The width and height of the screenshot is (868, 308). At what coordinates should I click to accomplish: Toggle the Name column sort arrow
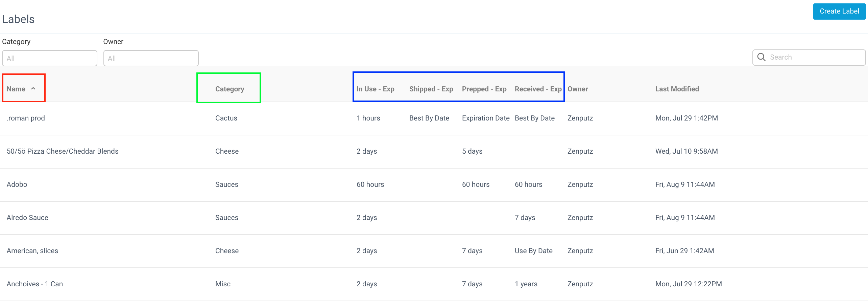click(33, 89)
